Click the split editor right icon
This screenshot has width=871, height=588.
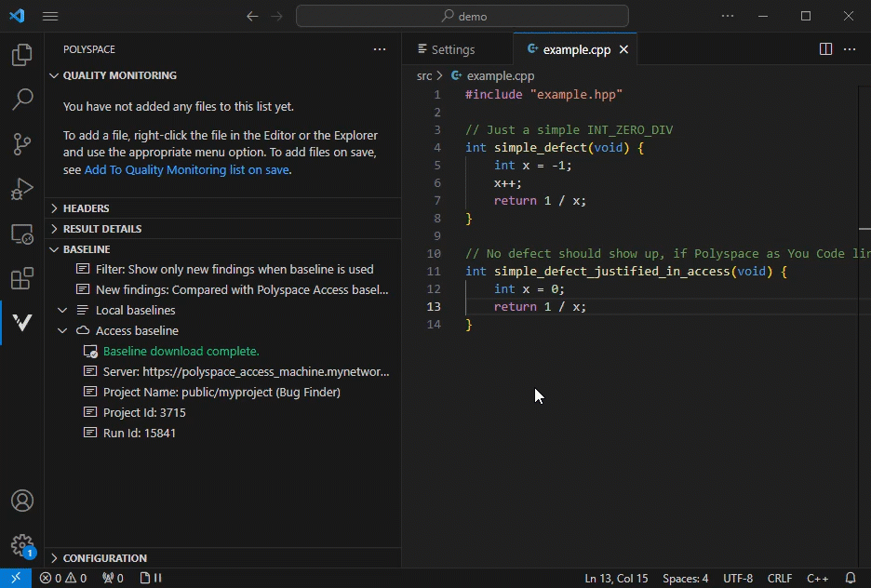pyautogui.click(x=825, y=49)
